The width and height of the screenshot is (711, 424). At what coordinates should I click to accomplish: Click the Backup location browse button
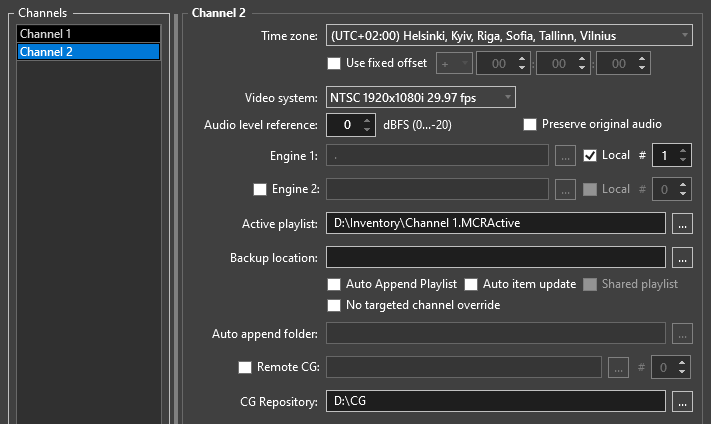point(682,257)
